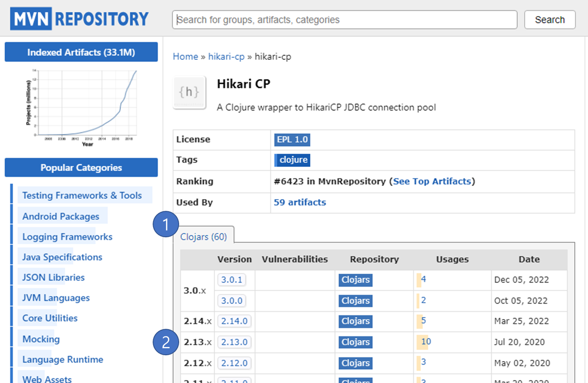This screenshot has height=383, width=588.
Task: Open the Indexed Artifacts (33.1M) header
Action: pyautogui.click(x=81, y=52)
